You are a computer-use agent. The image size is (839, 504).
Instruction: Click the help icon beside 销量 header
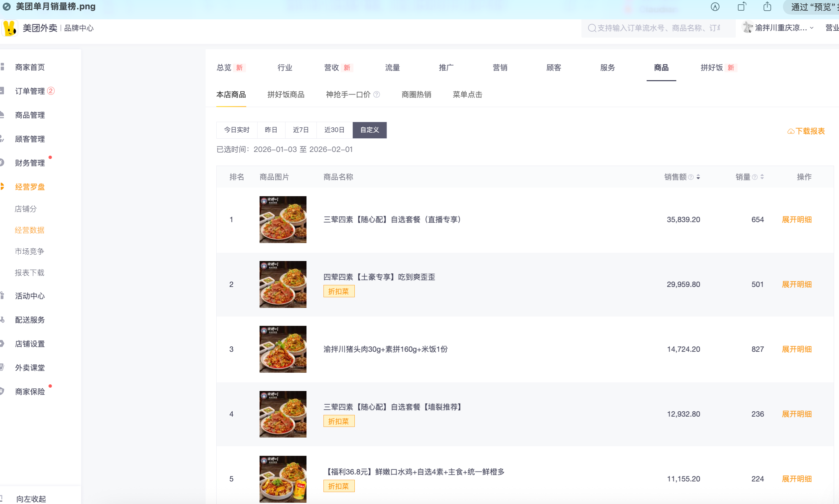755,177
